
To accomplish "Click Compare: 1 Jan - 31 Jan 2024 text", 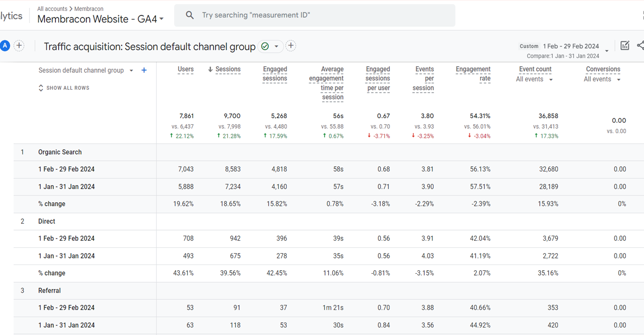I will point(563,56).
